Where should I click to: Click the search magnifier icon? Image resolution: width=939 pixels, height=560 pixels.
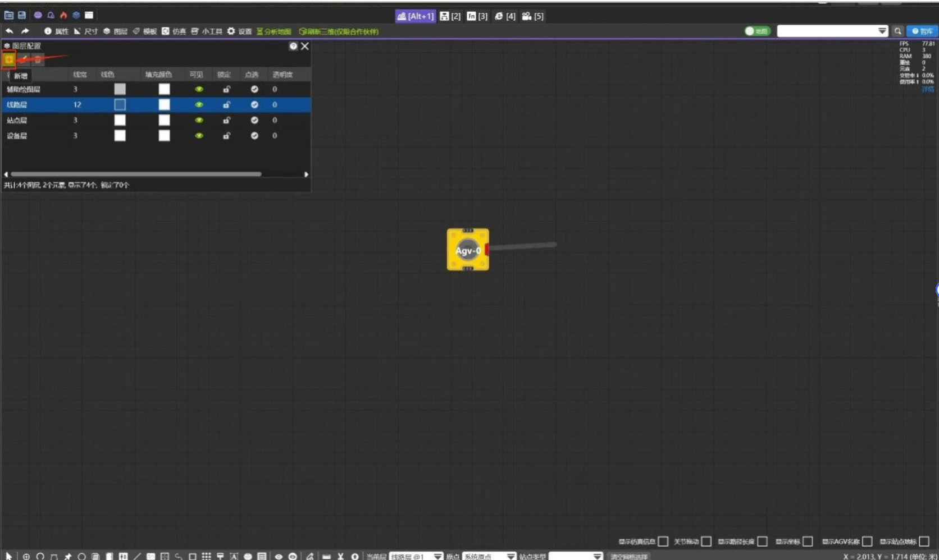(x=897, y=31)
